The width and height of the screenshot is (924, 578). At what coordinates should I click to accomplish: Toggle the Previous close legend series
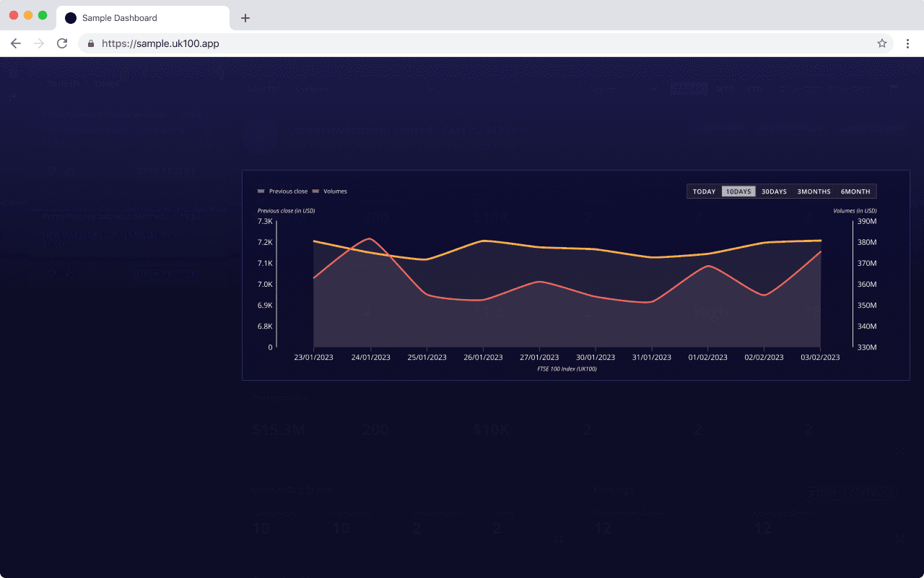point(282,191)
